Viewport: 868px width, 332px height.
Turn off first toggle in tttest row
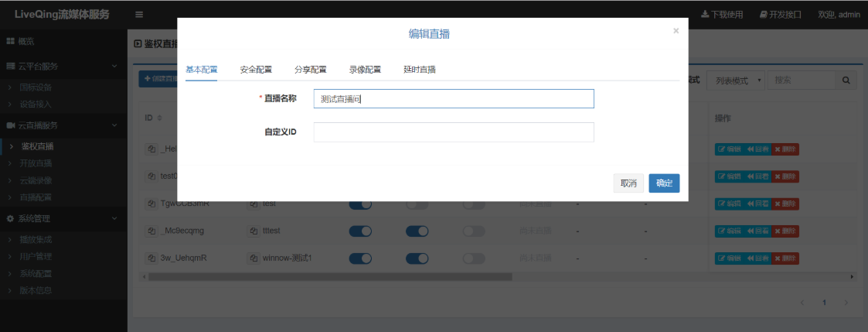coord(360,231)
